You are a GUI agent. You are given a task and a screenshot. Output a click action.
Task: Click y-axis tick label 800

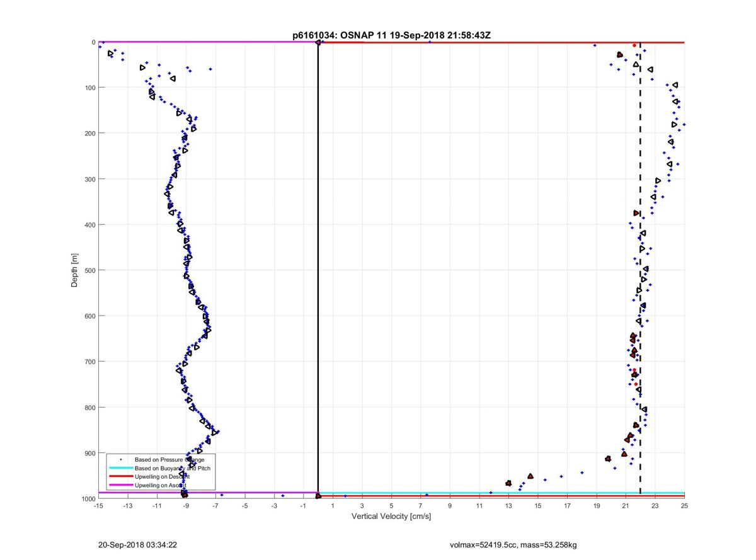pos(91,408)
